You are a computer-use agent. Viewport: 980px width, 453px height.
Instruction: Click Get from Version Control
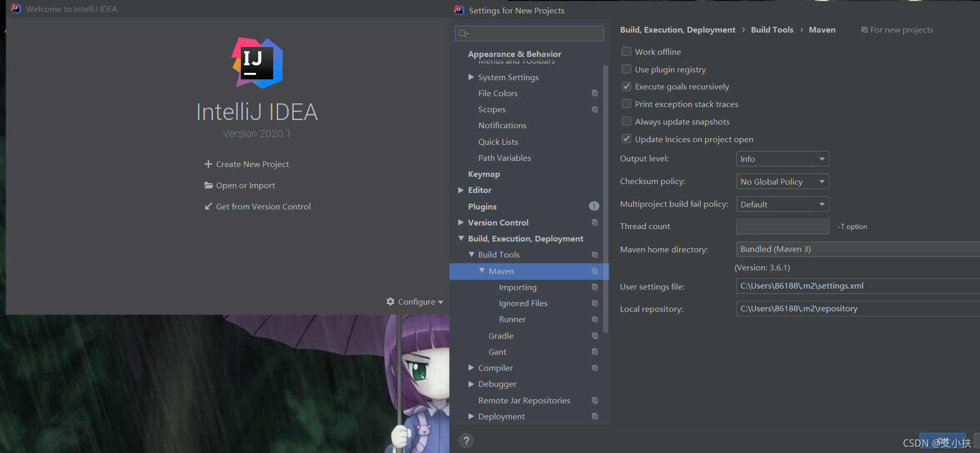tap(263, 206)
